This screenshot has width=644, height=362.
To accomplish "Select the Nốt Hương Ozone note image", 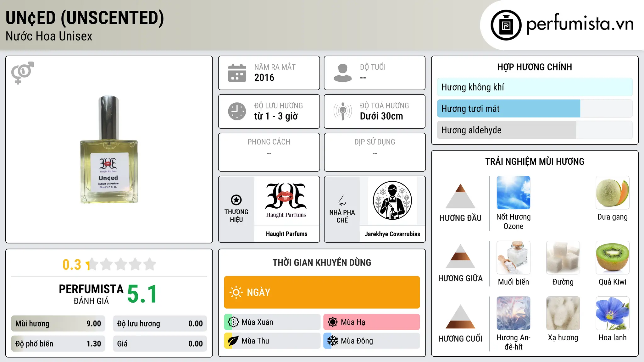I will 514,193.
